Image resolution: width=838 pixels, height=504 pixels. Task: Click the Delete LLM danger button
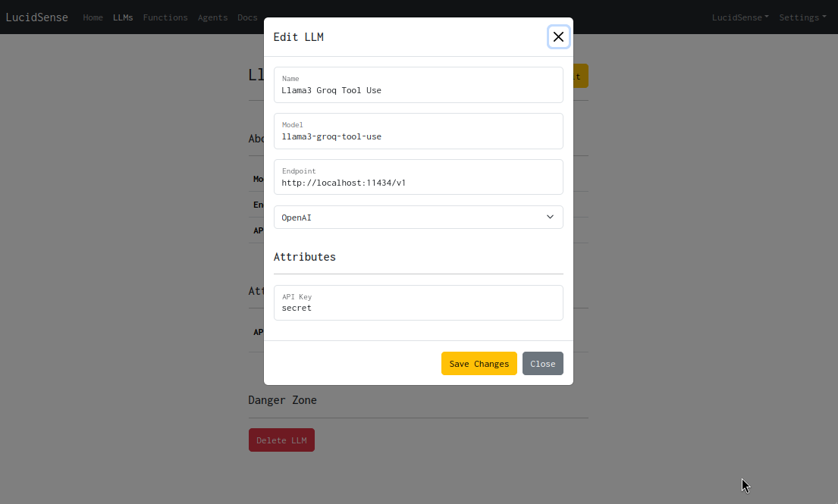281,440
